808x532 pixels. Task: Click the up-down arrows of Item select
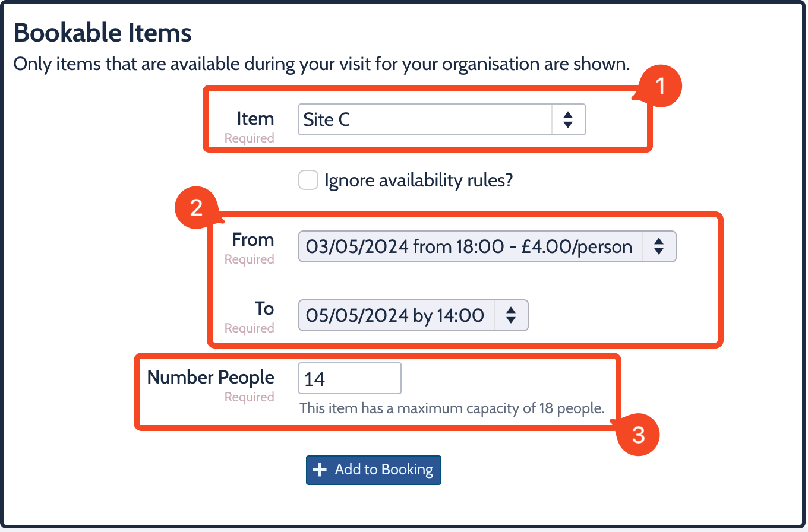click(568, 120)
